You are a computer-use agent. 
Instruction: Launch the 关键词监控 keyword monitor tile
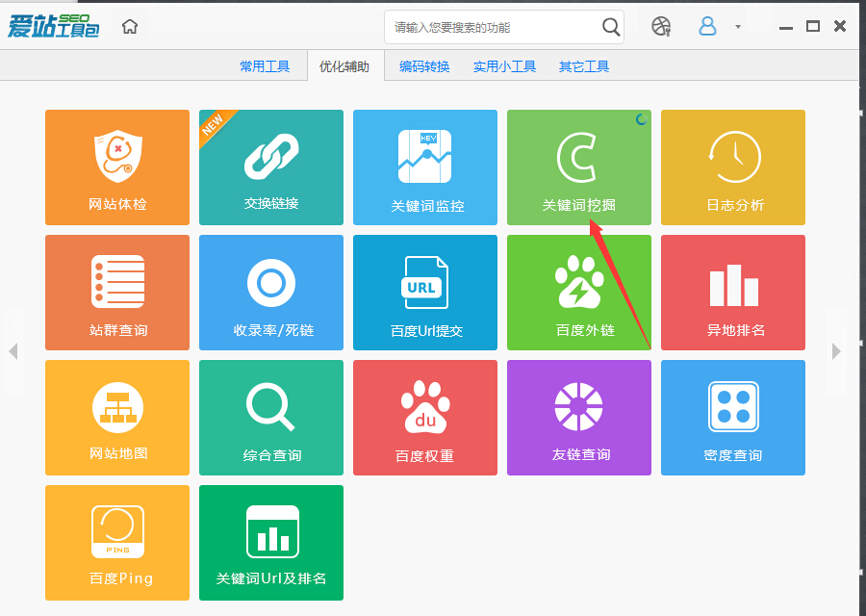(425, 167)
